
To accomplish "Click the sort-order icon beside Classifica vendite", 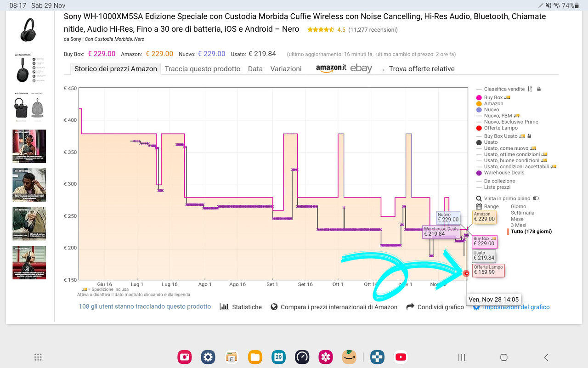I will (x=530, y=89).
